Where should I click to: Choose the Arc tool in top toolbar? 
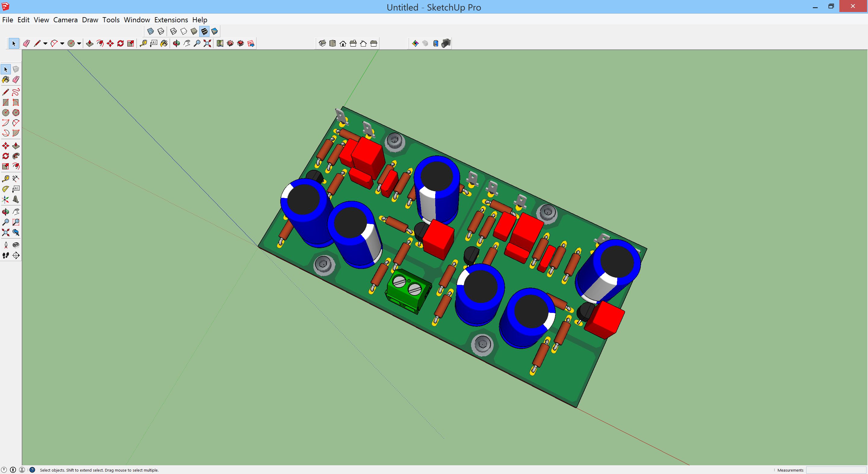(x=54, y=43)
